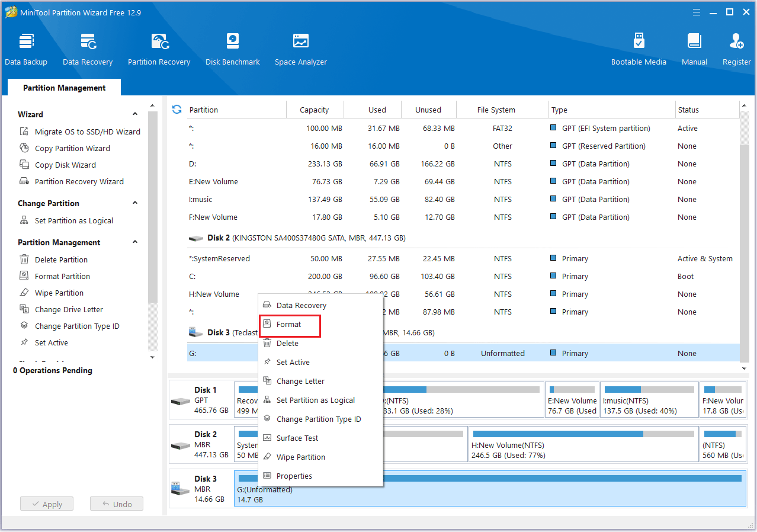Start Copy Partition Wizard

pos(65,148)
